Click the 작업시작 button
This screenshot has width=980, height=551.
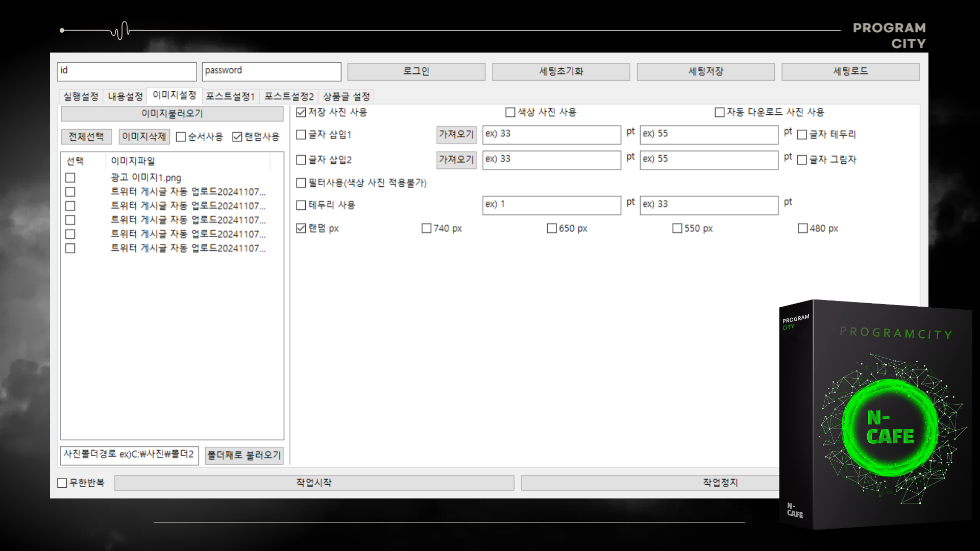pos(314,483)
